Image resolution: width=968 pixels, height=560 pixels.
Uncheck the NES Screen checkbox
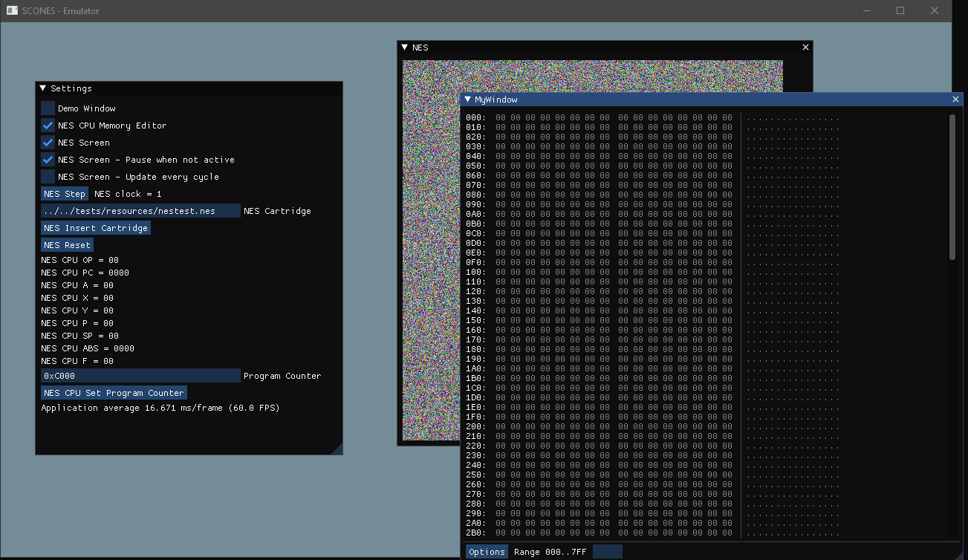[x=48, y=143]
